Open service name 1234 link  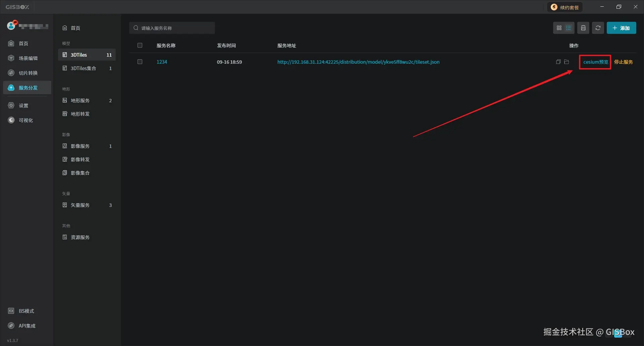[x=162, y=62]
